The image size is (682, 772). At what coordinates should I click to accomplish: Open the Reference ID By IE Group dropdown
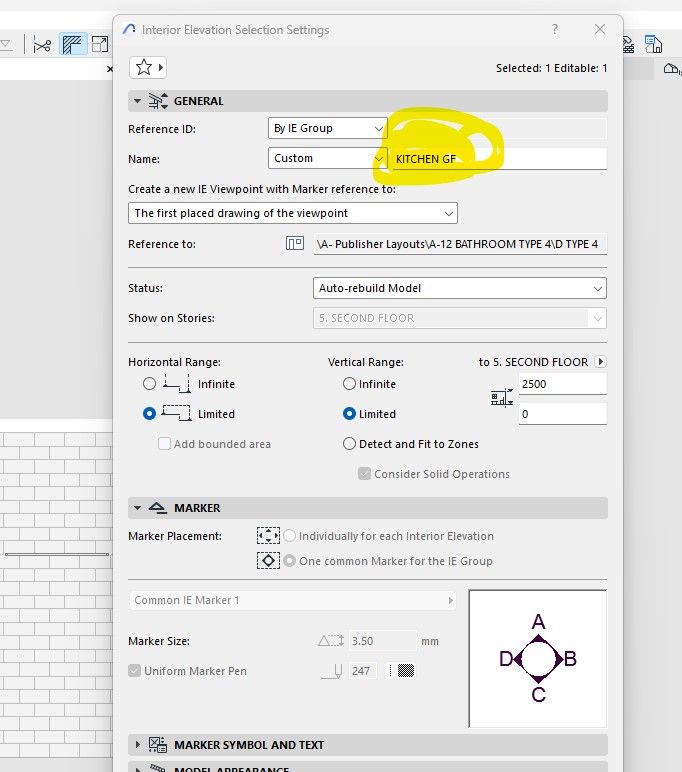click(327, 128)
